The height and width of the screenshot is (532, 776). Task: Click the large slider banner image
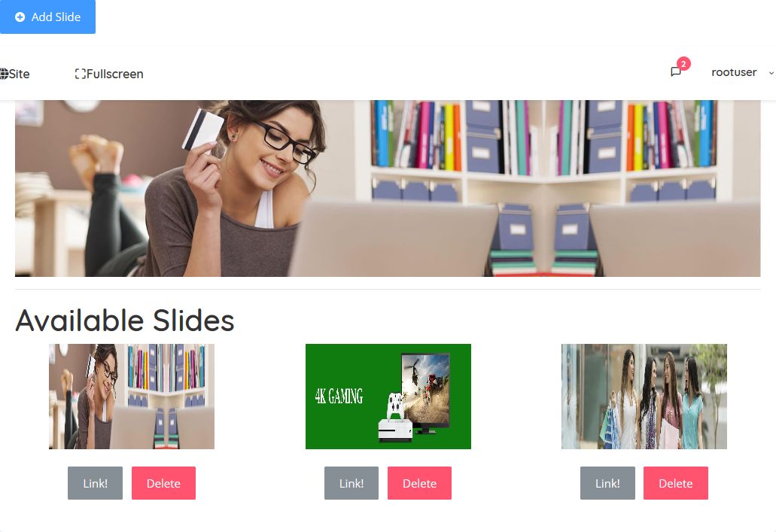(x=388, y=189)
